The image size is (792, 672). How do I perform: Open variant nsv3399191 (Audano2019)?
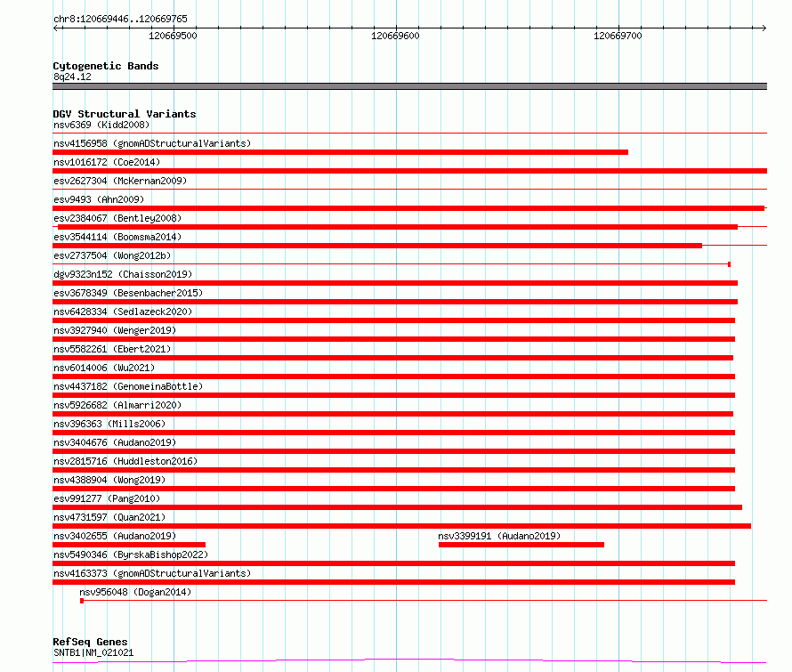pyautogui.click(x=499, y=536)
